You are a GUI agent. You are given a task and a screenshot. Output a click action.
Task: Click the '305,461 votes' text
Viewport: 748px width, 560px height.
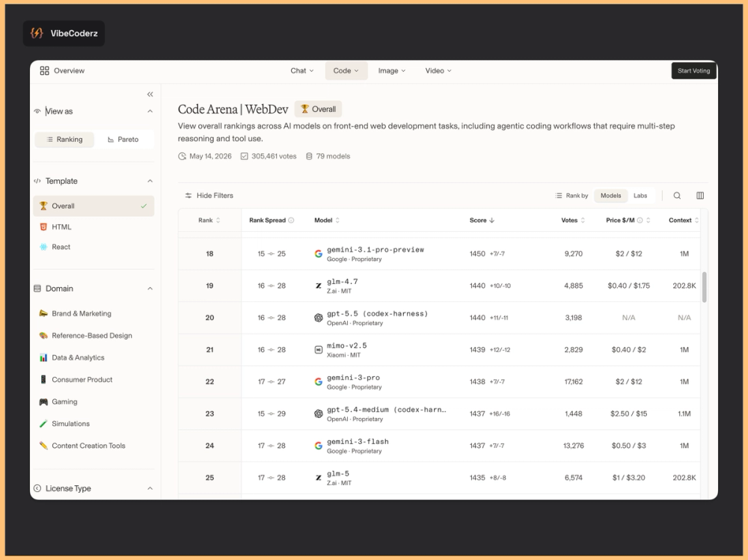[x=274, y=156]
